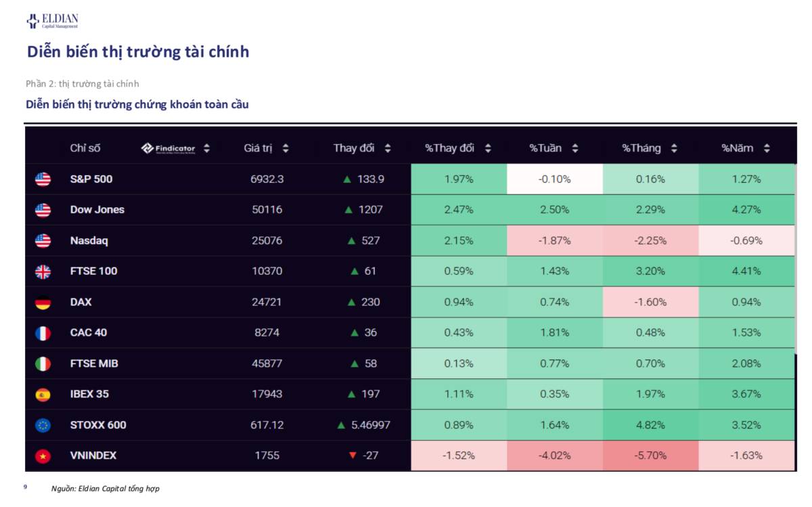This screenshot has width=812, height=507.
Task: Click the heading Diễn biến thị trường chứng khoán toàn cầu
Action: point(137,105)
